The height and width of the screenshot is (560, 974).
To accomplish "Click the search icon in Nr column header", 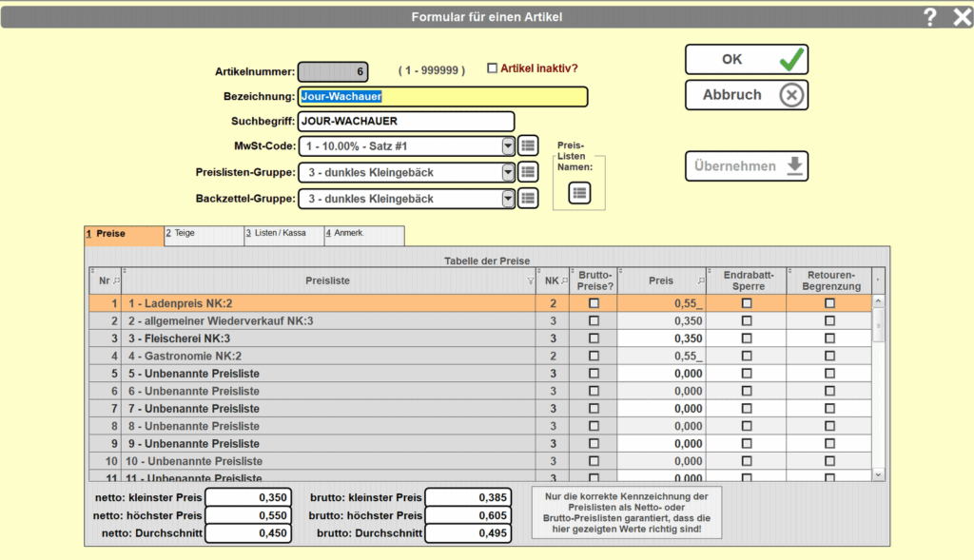I will coord(116,280).
